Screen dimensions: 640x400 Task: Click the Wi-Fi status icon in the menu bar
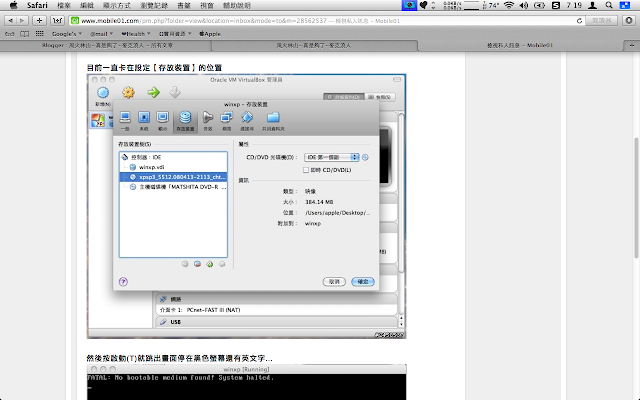509,5
